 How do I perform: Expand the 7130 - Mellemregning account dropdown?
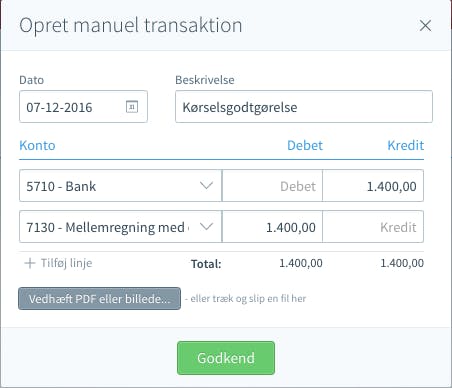click(x=120, y=227)
